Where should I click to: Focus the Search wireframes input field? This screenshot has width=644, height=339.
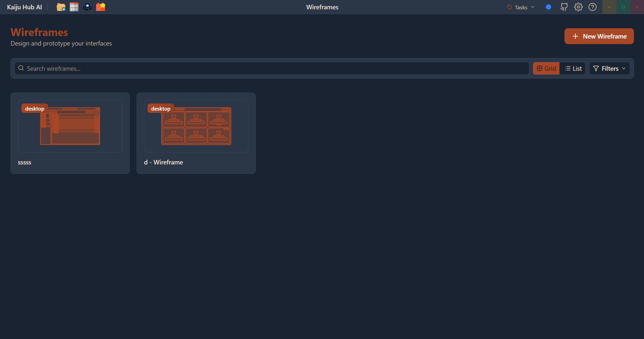pyautogui.click(x=274, y=69)
